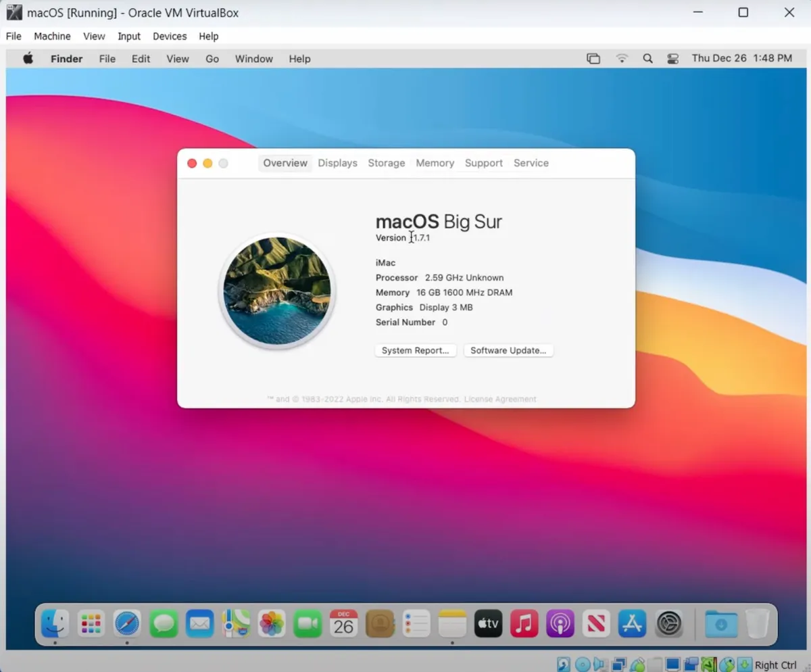The height and width of the screenshot is (672, 811).
Task: Launch the App Store from the Dock
Action: (633, 623)
